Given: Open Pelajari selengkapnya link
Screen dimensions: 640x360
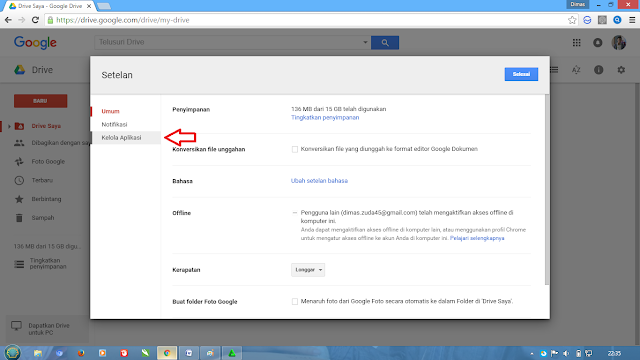Looking at the screenshot, I should [x=477, y=238].
